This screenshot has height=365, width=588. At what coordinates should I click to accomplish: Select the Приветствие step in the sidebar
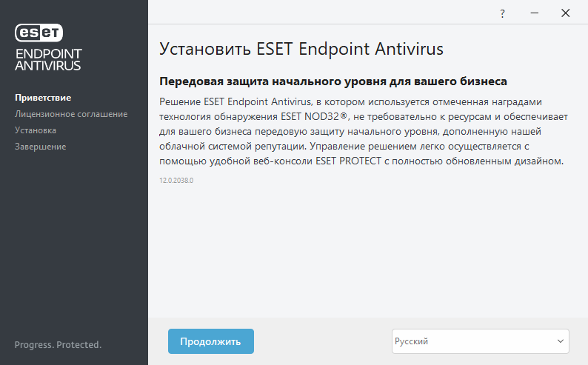(43, 98)
